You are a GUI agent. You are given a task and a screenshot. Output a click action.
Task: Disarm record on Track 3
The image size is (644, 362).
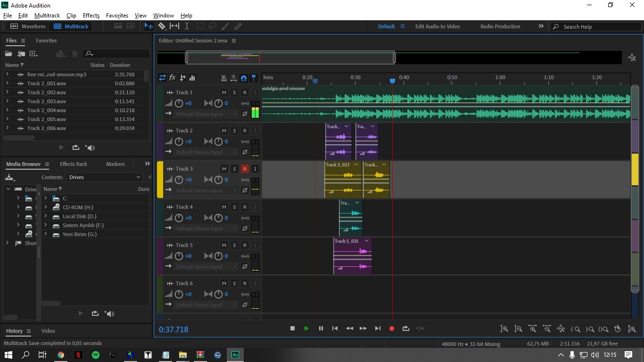[245, 169]
